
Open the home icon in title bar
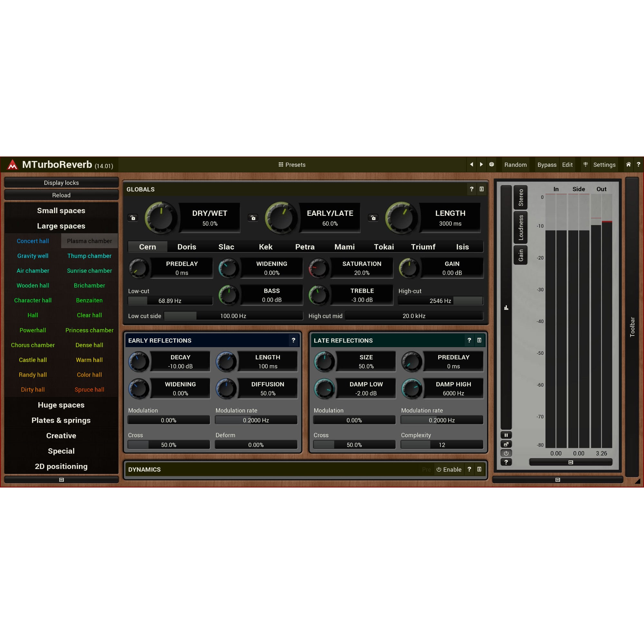click(628, 164)
